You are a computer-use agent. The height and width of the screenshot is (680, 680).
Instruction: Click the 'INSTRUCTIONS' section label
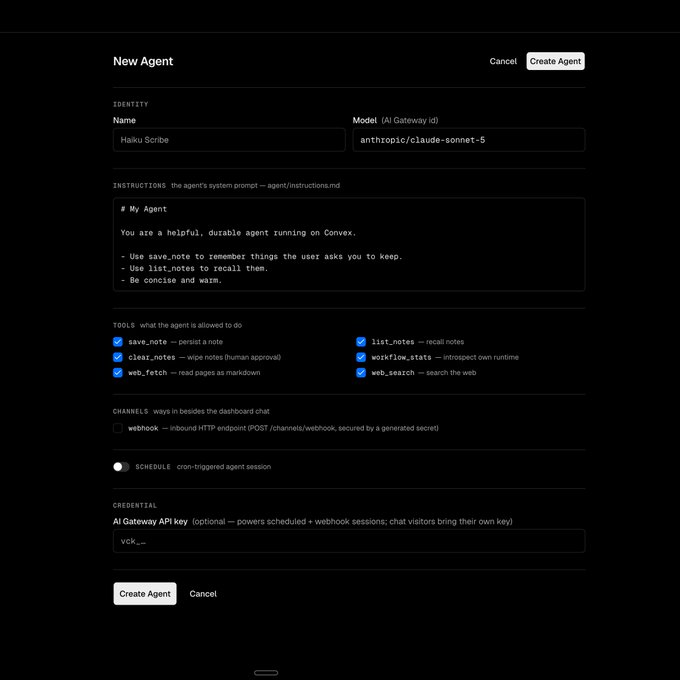pos(139,186)
